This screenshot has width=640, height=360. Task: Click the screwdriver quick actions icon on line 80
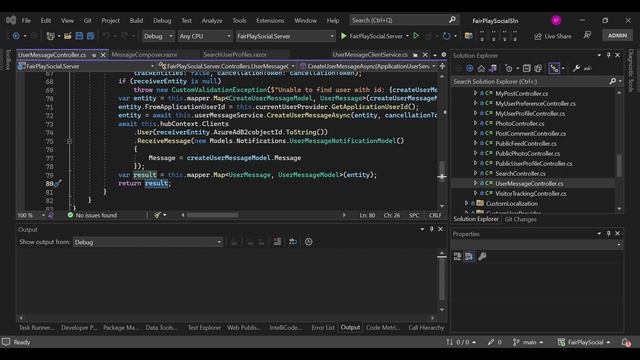click(x=58, y=183)
